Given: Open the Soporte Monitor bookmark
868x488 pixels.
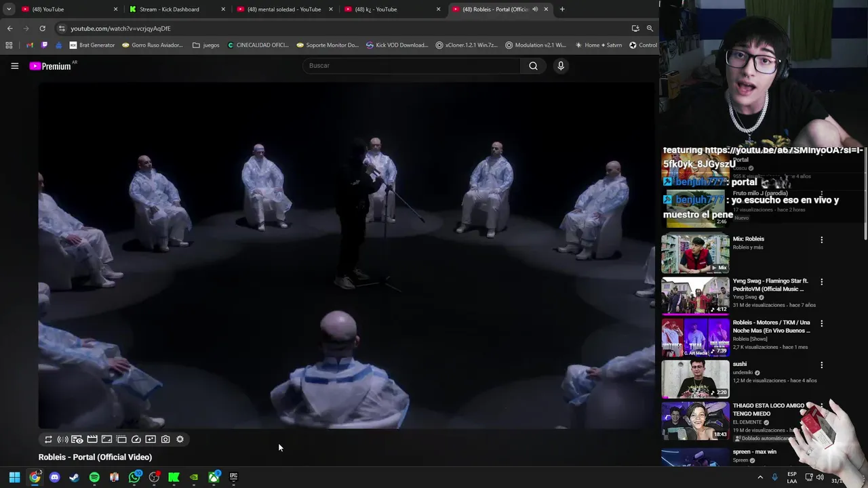Looking at the screenshot, I should (x=328, y=45).
